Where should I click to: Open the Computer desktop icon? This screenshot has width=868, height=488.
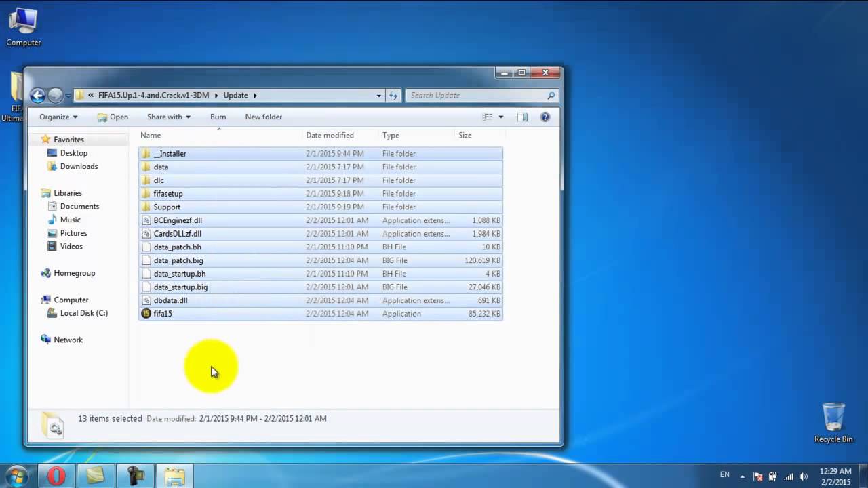pos(23,27)
